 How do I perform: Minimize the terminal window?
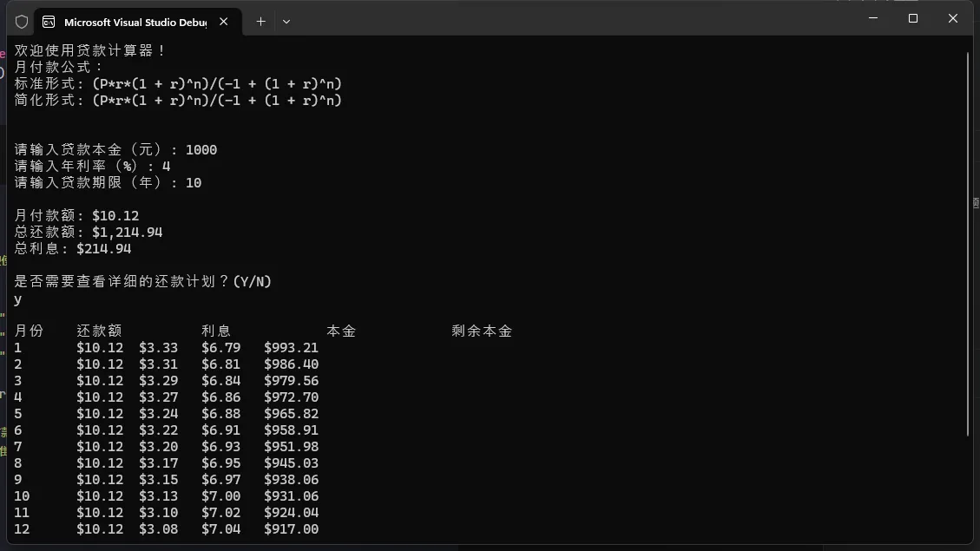[872, 18]
